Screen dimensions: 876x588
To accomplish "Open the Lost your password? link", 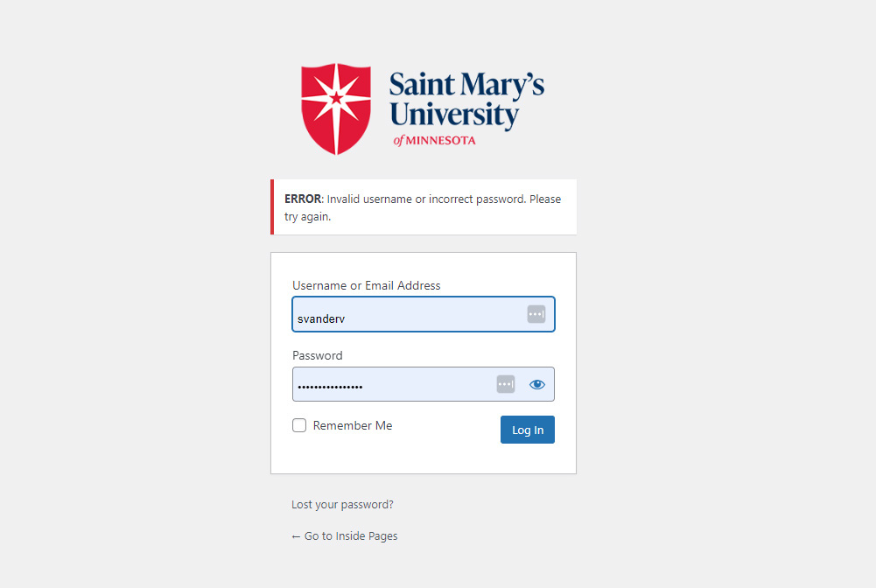I will [342, 505].
